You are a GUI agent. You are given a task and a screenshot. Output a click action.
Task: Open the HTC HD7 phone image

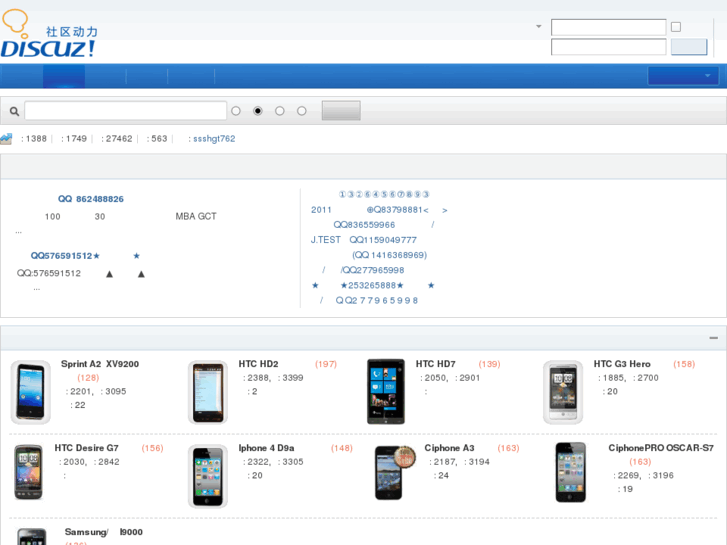[x=386, y=391]
